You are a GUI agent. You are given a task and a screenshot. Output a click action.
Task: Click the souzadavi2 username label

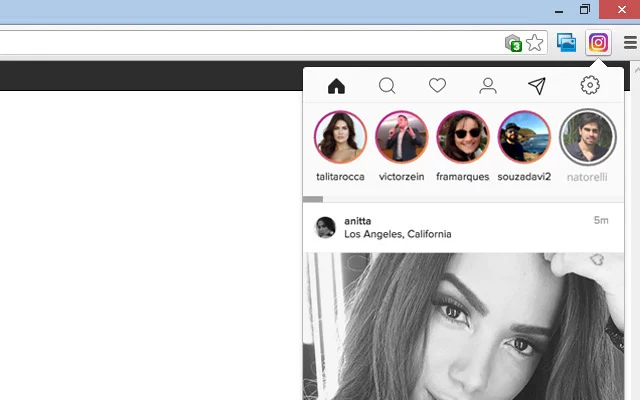coord(524,176)
